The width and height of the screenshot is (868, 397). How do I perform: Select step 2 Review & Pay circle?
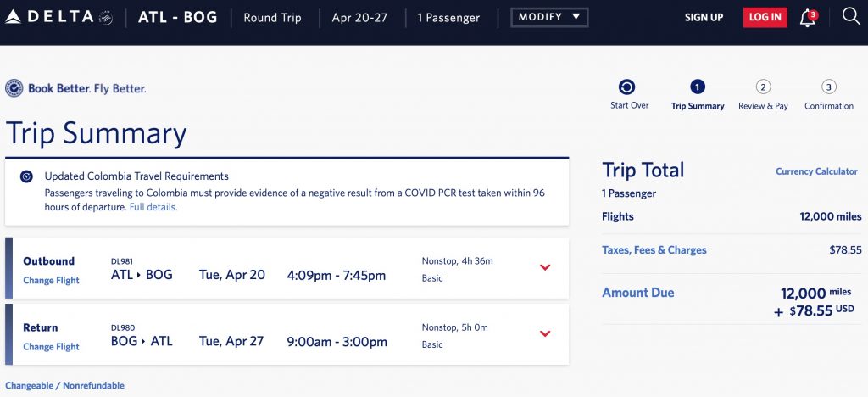tap(763, 87)
